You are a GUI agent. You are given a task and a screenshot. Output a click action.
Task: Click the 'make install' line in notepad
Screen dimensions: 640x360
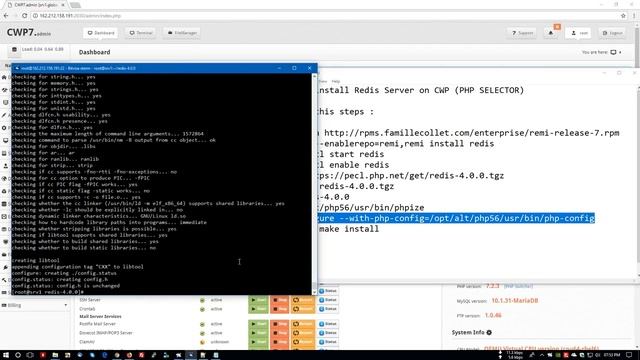tap(349, 229)
